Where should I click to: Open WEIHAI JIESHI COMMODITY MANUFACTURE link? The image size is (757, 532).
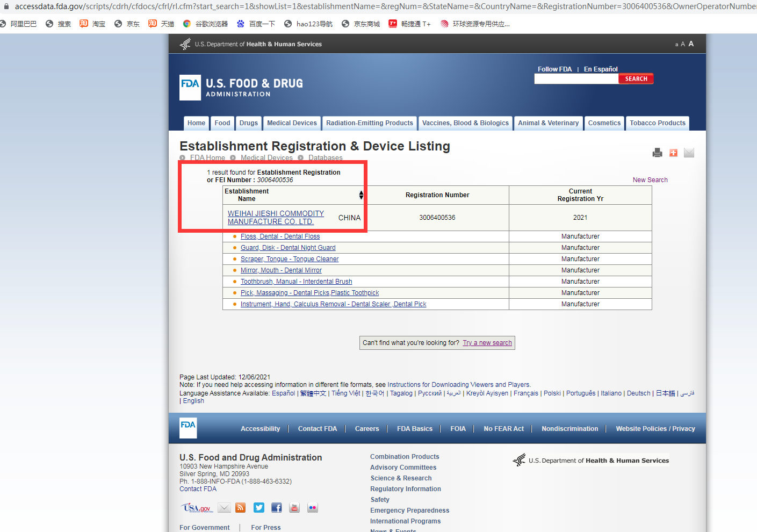click(x=276, y=217)
